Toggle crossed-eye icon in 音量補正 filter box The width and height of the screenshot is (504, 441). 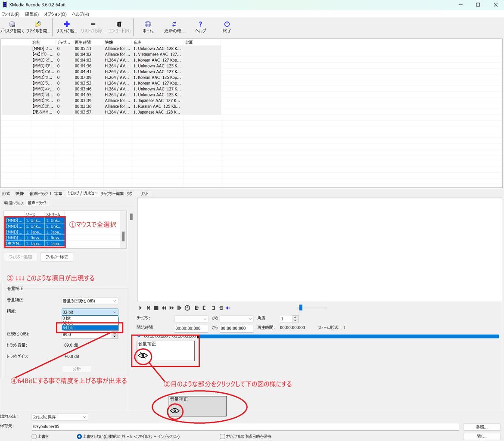pos(143,355)
